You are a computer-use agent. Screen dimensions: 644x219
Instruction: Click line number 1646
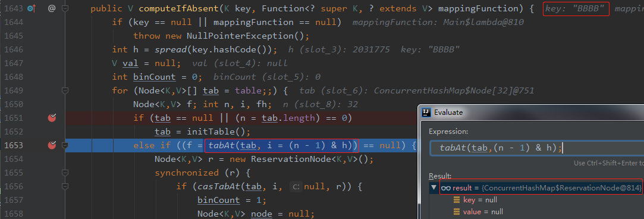pyautogui.click(x=14, y=49)
